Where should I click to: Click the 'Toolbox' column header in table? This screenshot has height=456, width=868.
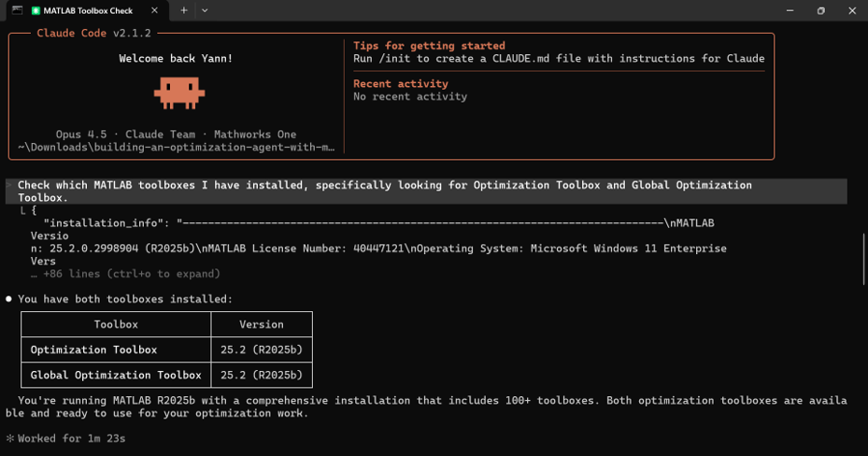116,324
